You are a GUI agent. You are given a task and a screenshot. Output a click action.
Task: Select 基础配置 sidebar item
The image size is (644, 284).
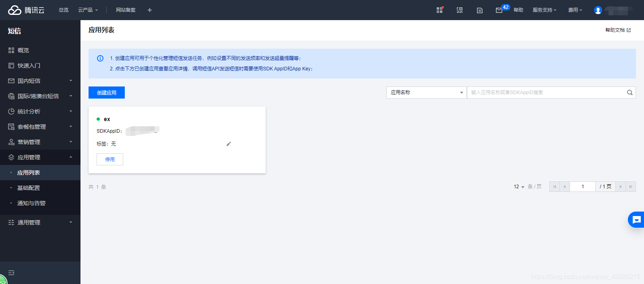coord(40,188)
